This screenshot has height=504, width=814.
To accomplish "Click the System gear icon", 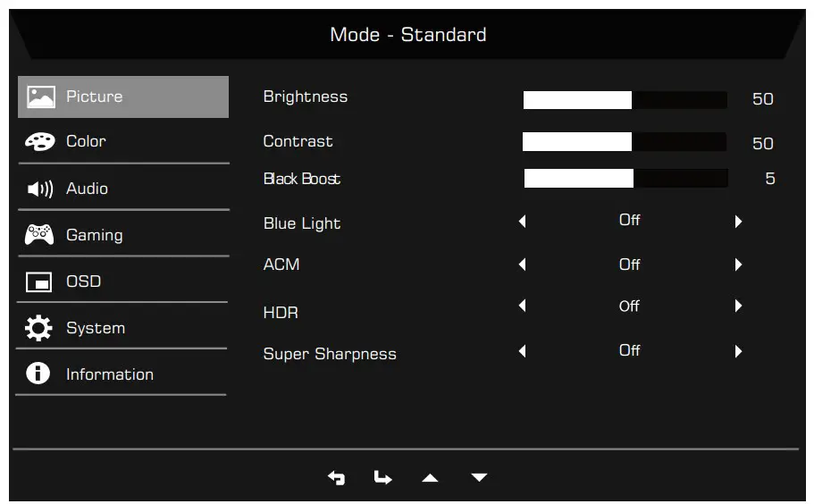I will [38, 328].
